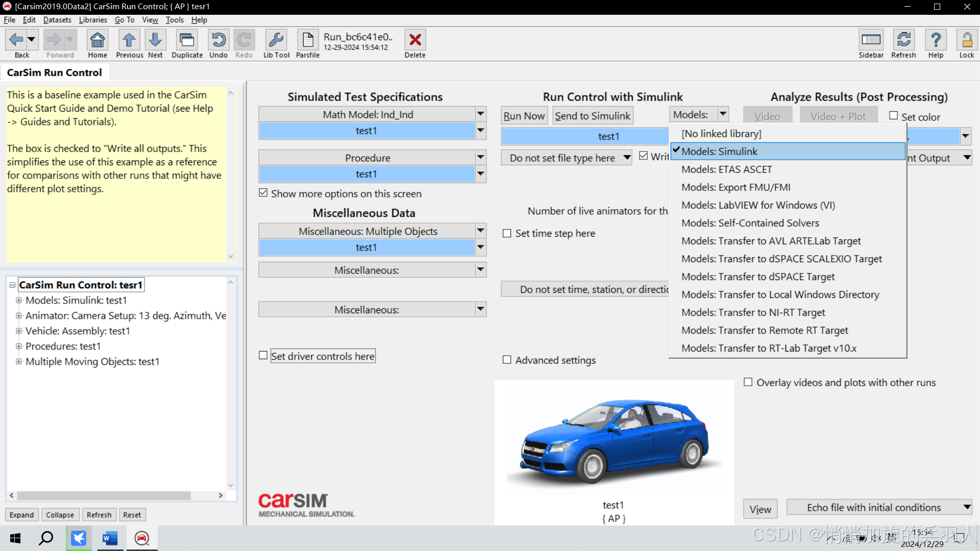Open the Parsfile document icon
The width and height of the screenshot is (980, 551).
tap(308, 40)
